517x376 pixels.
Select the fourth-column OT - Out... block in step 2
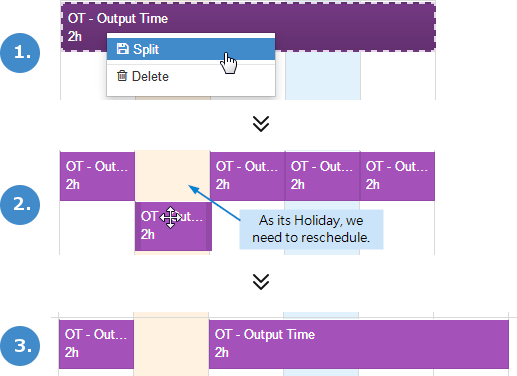(322, 176)
